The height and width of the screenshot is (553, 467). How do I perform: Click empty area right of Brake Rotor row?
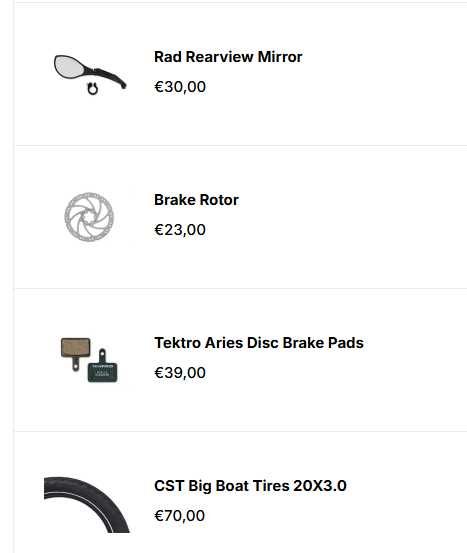pos(353,217)
